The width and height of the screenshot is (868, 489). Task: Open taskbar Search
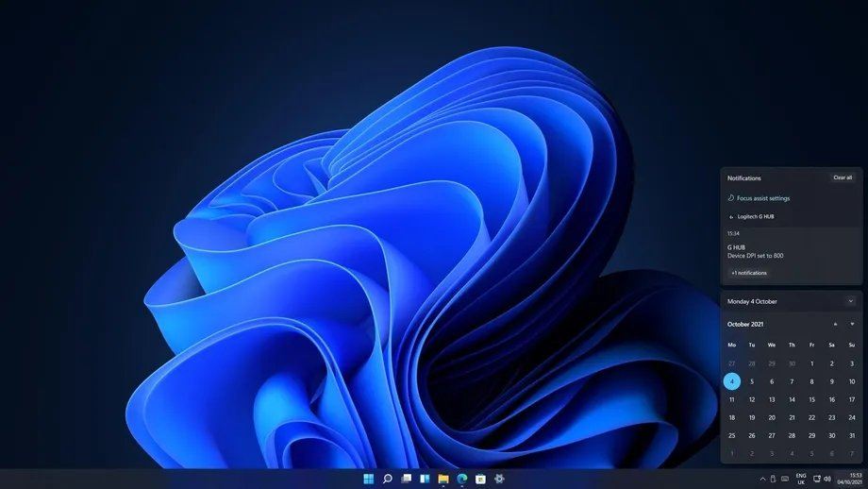pyautogui.click(x=387, y=479)
